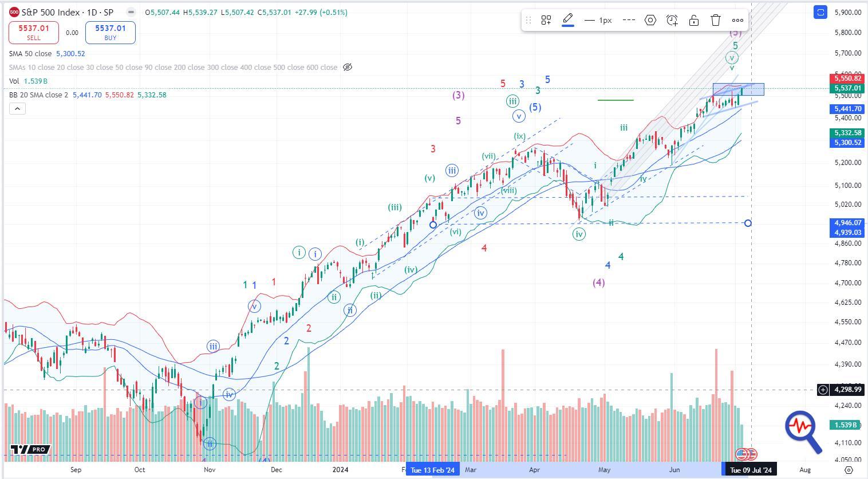Click plus icon beside 4,298.99 price
Image resolution: width=868 pixels, height=479 pixels.
coord(823,390)
